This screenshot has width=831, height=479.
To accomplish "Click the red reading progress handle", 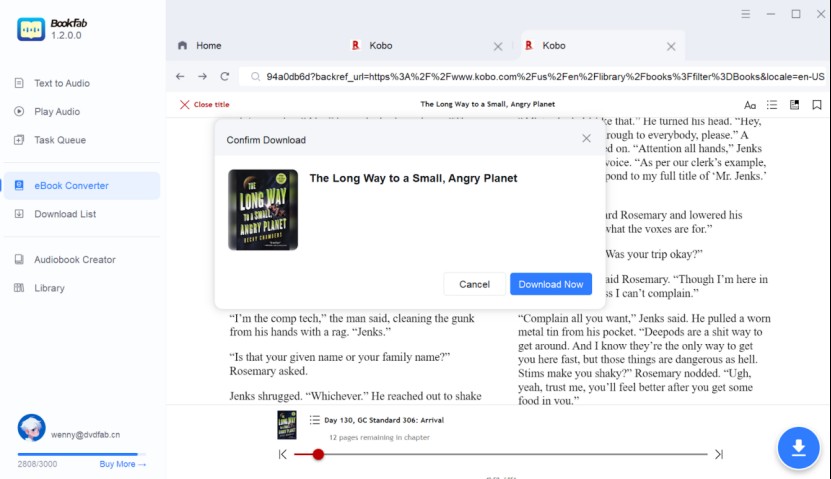I will point(318,454).
